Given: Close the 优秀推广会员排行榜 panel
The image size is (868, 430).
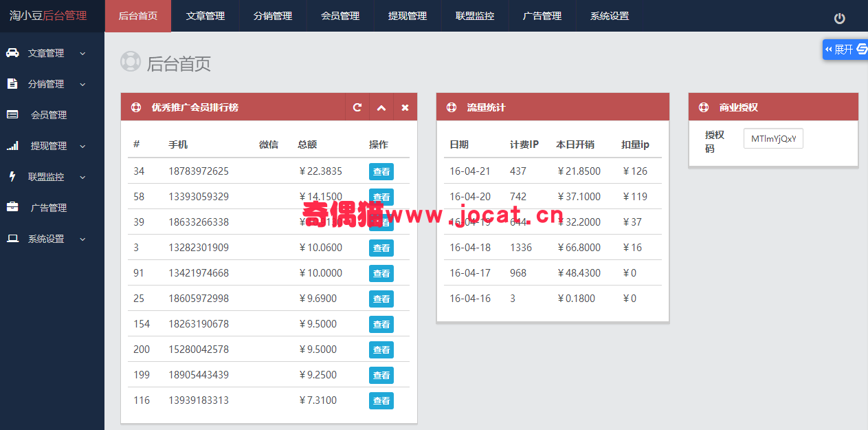Looking at the screenshot, I should point(405,107).
